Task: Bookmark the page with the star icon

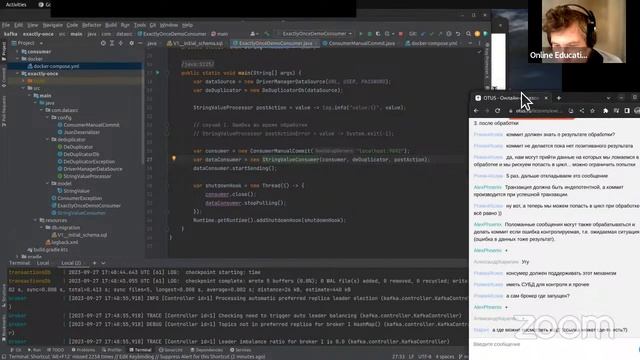Action: tap(592, 111)
